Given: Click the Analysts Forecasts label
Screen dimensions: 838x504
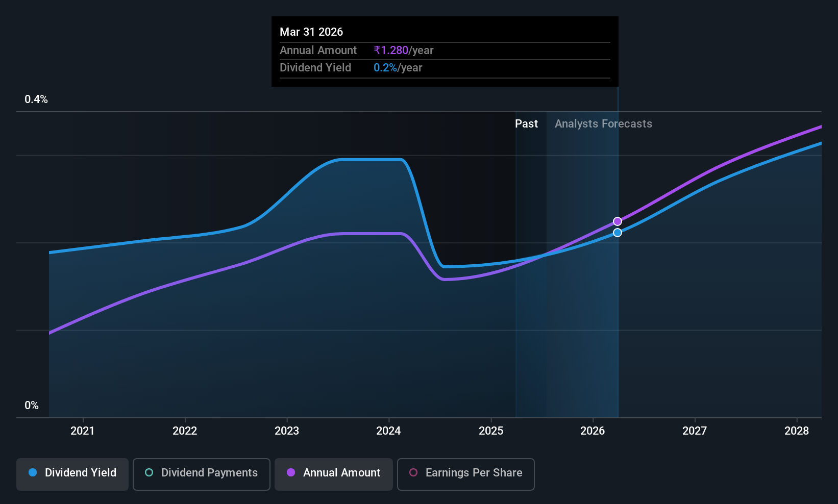Looking at the screenshot, I should (x=603, y=124).
